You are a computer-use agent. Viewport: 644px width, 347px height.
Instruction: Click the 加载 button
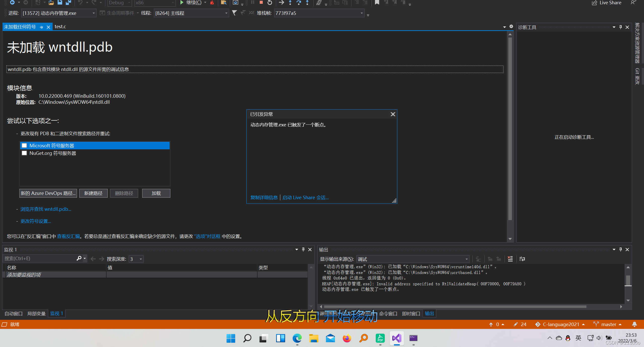(x=156, y=193)
